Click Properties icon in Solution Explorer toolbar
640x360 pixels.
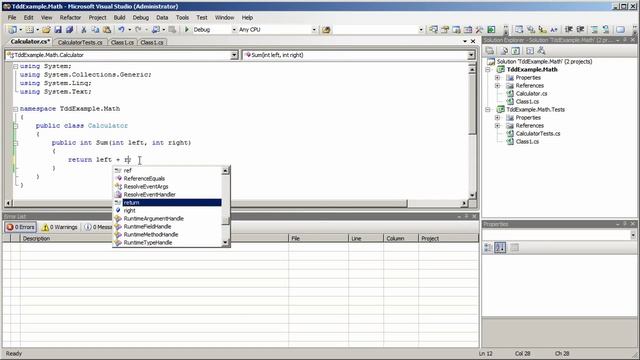[489, 51]
